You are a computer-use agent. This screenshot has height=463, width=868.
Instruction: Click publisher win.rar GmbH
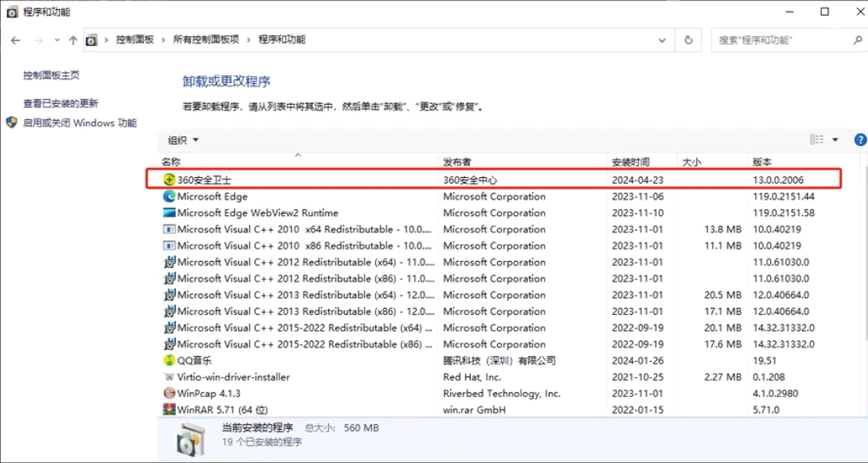pyautogui.click(x=475, y=410)
